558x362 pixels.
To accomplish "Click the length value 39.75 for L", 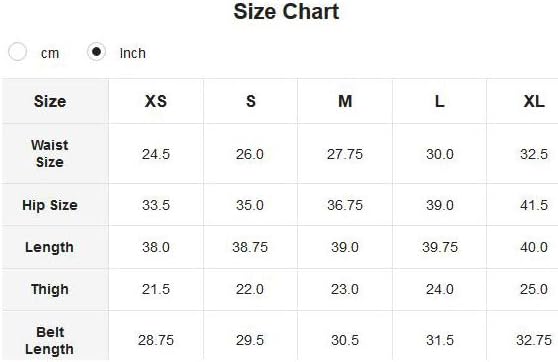I will tap(440, 247).
